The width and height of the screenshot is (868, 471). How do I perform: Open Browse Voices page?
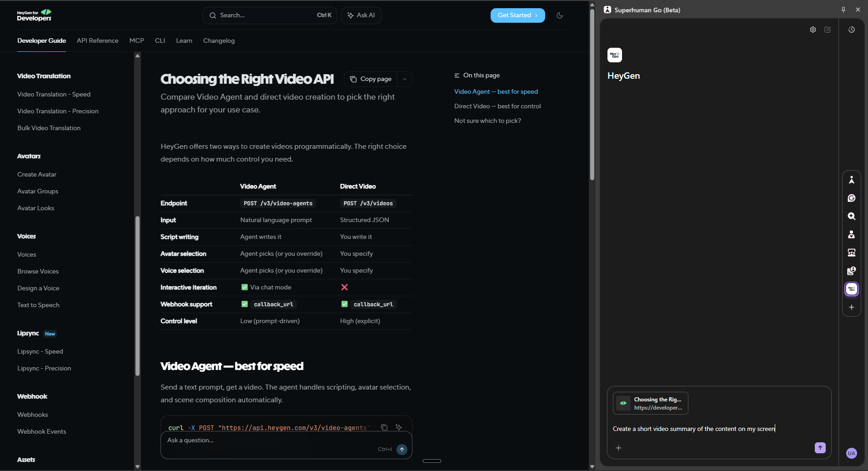coord(38,271)
